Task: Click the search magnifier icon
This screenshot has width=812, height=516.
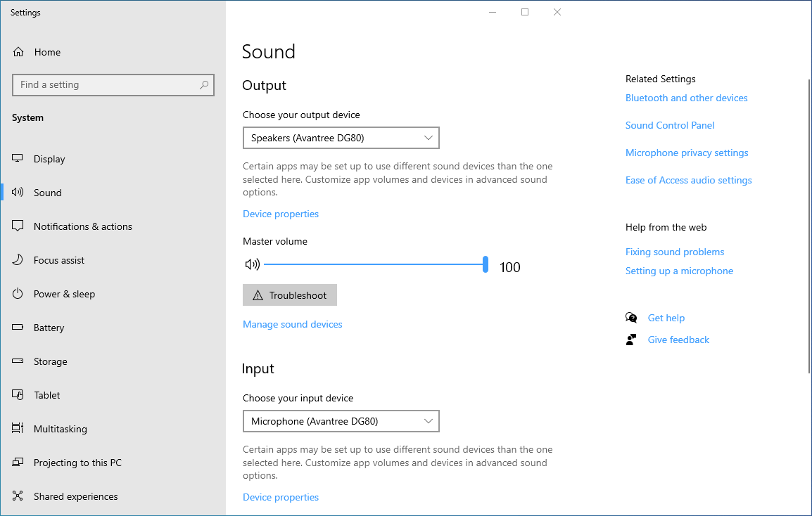Action: point(204,85)
